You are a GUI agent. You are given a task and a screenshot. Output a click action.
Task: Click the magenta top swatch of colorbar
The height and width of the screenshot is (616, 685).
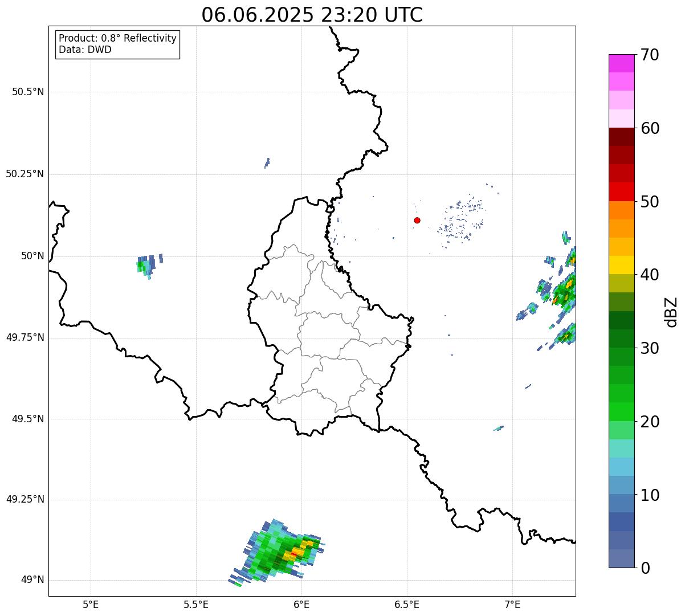pos(621,63)
